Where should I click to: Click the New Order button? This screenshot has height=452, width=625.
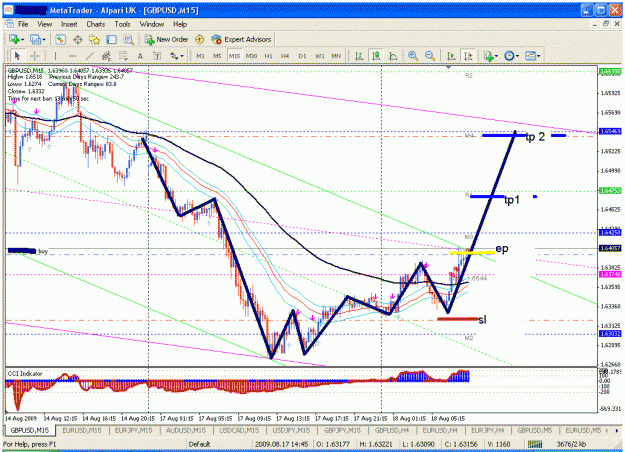pyautogui.click(x=166, y=39)
